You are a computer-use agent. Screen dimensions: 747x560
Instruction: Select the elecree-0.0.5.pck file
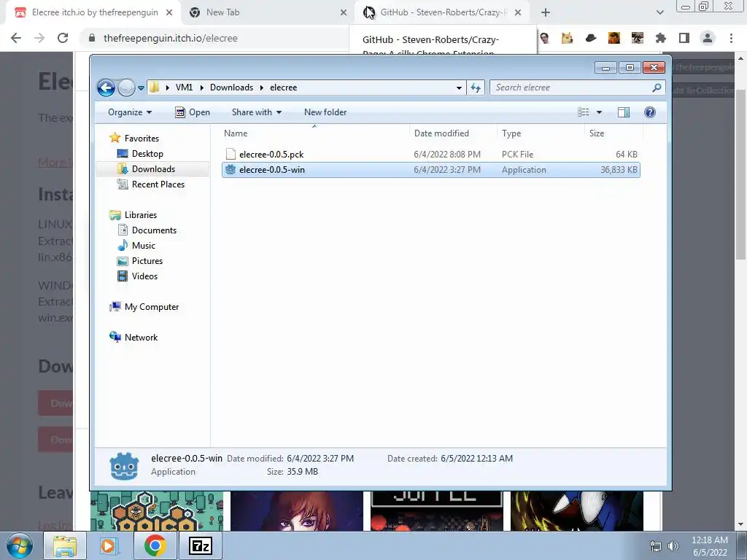pyautogui.click(x=430, y=155)
